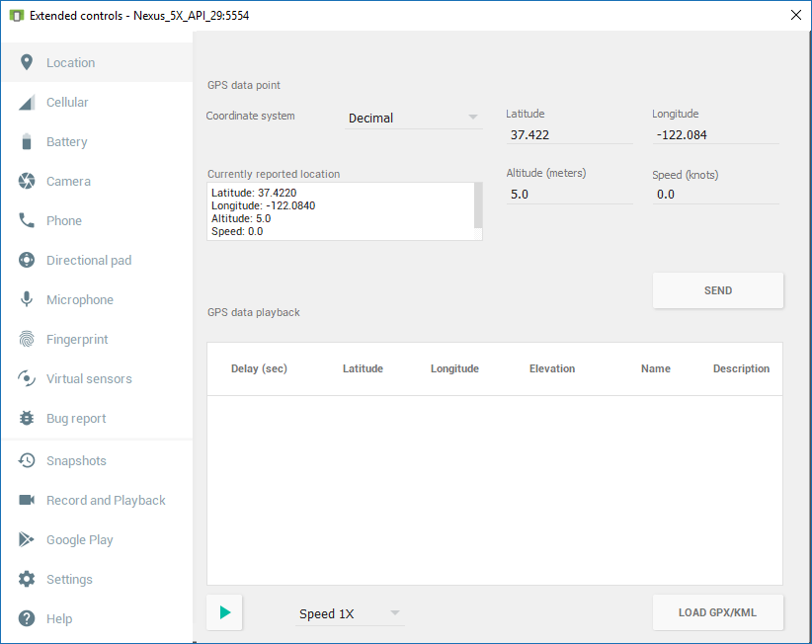Click the Google Play icon
Screen dimensions: 812x644
point(27,539)
